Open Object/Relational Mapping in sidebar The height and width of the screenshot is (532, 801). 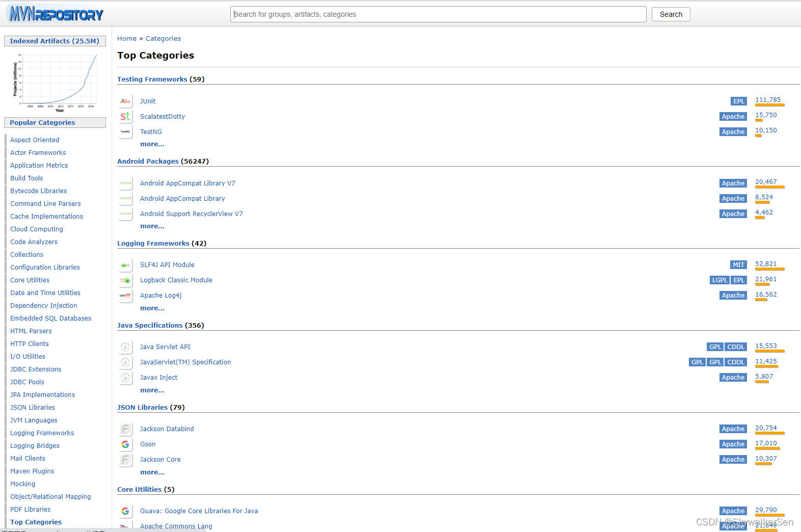[50, 497]
